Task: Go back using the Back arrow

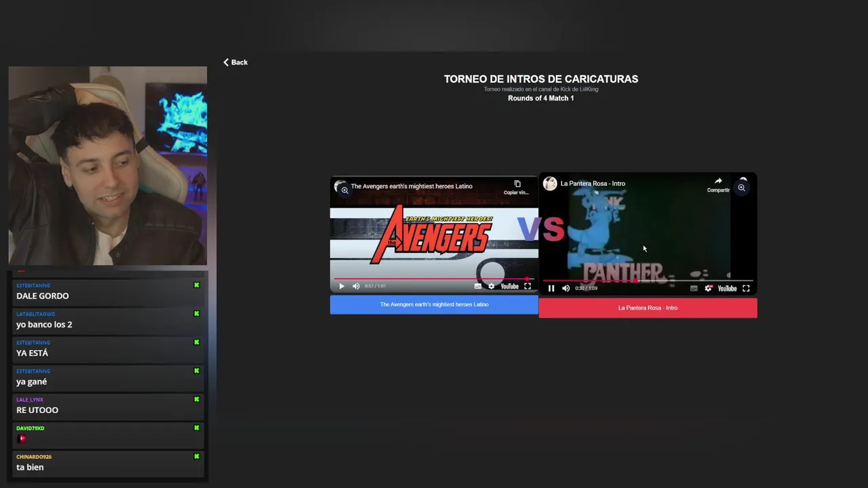Action: (235, 62)
